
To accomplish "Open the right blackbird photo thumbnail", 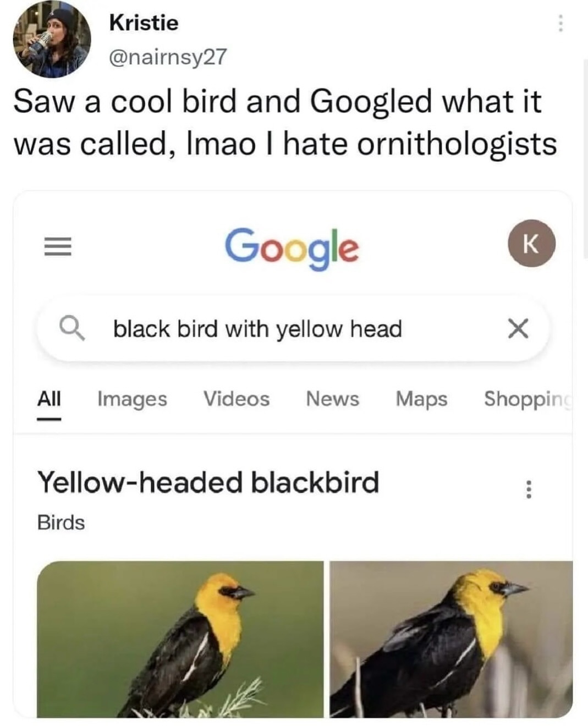I will 451,639.
